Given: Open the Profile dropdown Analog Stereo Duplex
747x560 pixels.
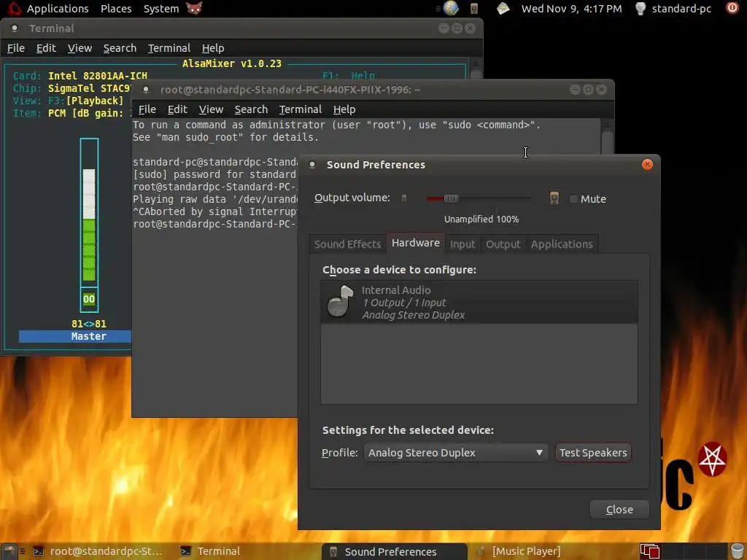Looking at the screenshot, I should pos(456,453).
